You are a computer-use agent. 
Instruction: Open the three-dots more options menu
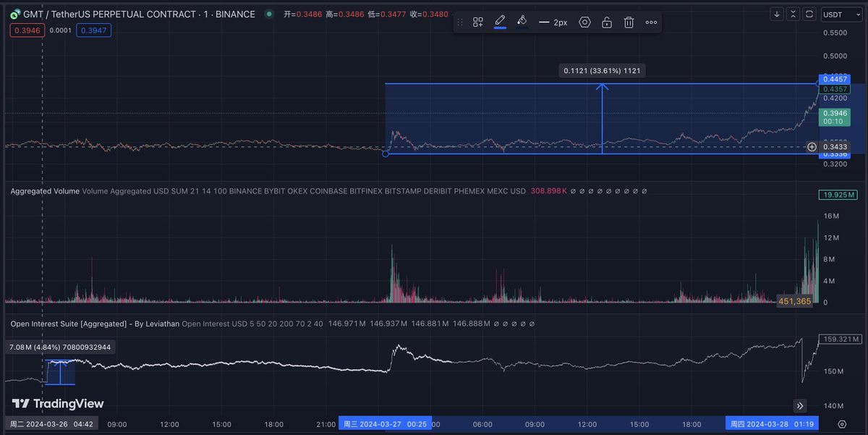click(651, 22)
